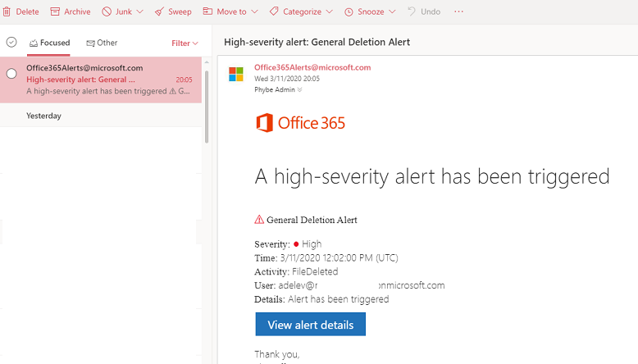Switch to the Other tab
The image size is (638, 364).
tap(102, 43)
